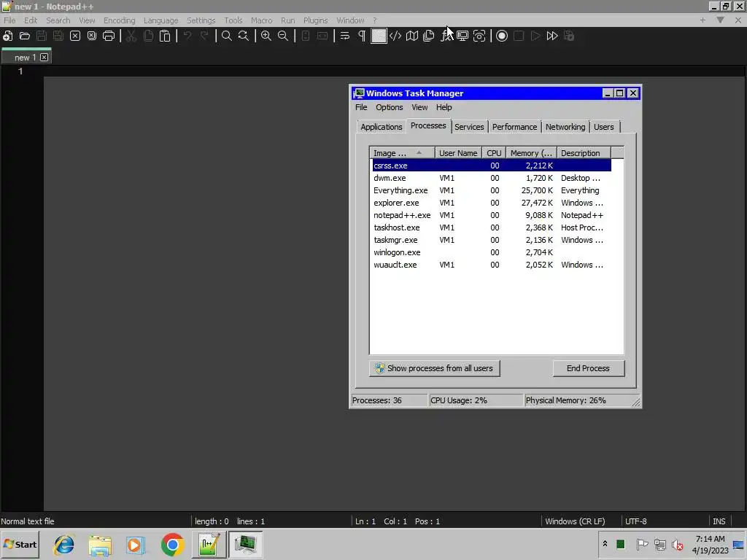Click the Save All toolbar icon
This screenshot has height=560, width=747.
pos(58,36)
